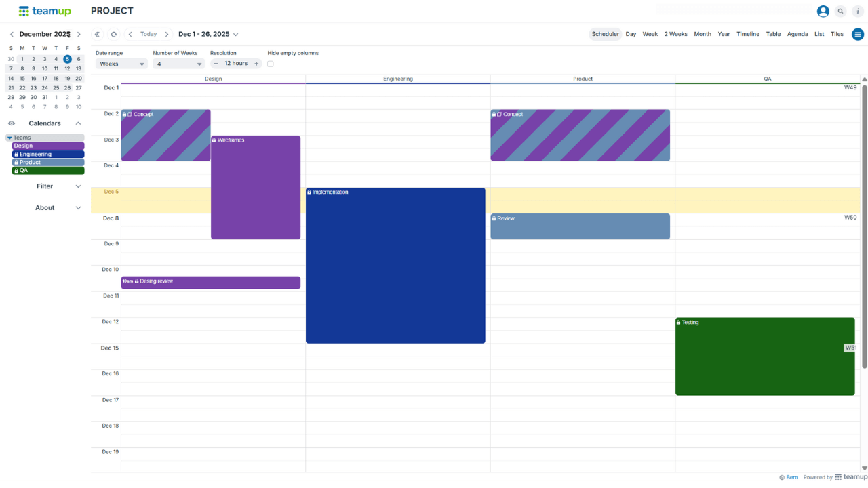Select the green QA calendar color bar

pos(47,171)
